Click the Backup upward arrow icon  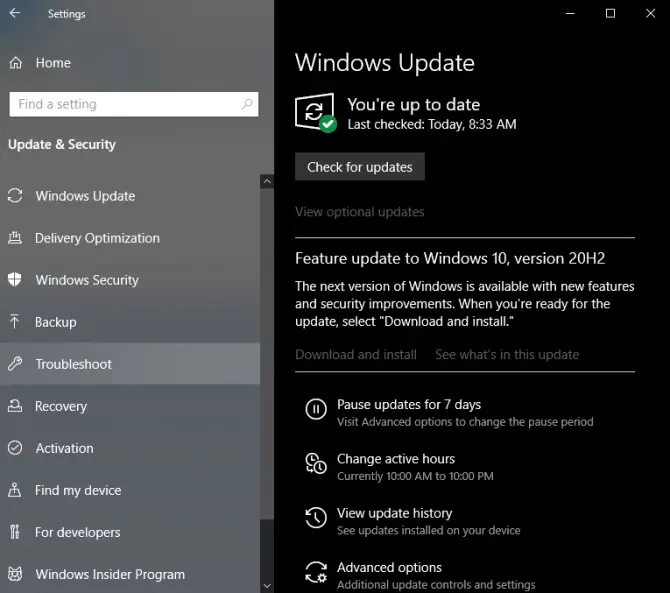(x=15, y=321)
